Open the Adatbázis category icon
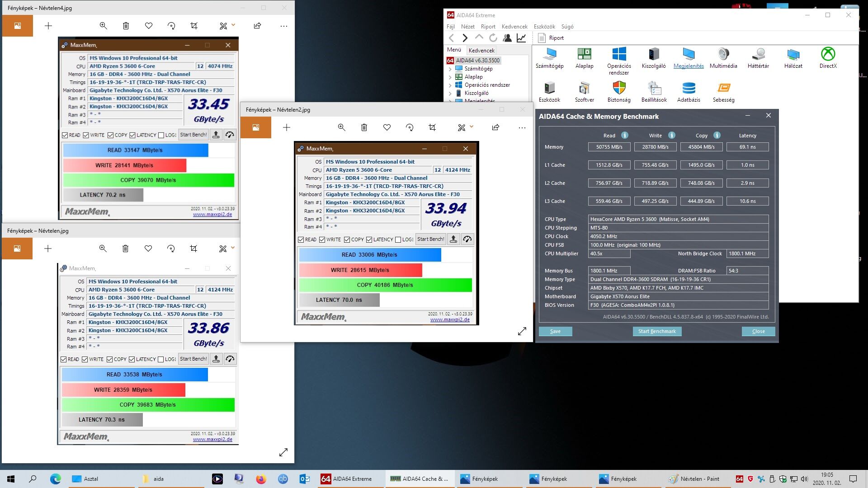The image size is (868, 488). (689, 92)
